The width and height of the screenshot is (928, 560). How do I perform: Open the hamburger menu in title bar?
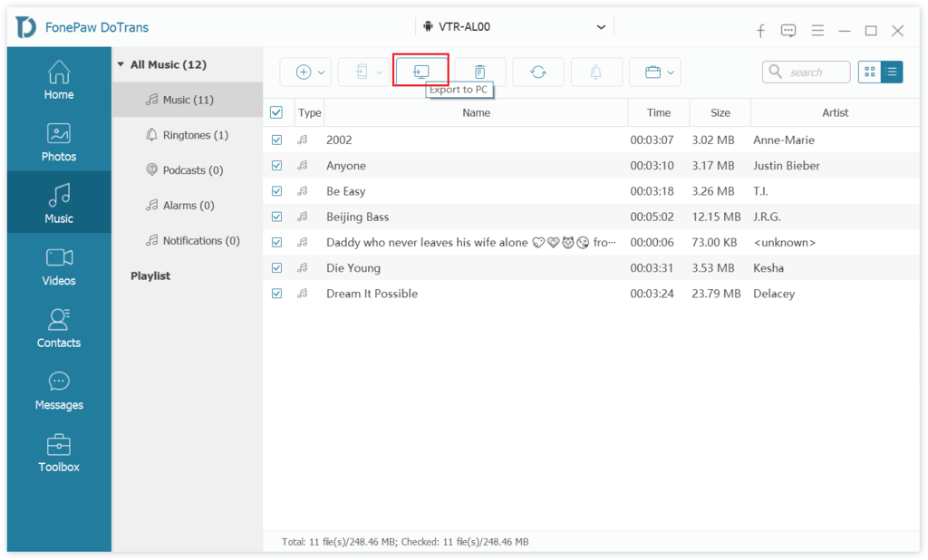[x=817, y=30]
